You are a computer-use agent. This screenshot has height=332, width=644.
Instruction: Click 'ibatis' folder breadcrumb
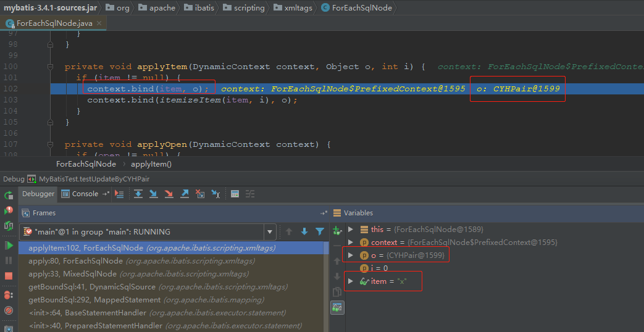[199, 8]
